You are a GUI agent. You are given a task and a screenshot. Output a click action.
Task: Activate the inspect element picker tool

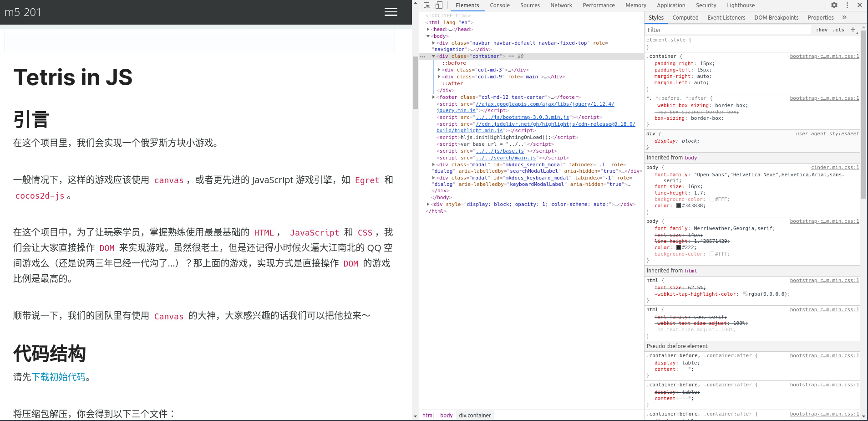[426, 5]
